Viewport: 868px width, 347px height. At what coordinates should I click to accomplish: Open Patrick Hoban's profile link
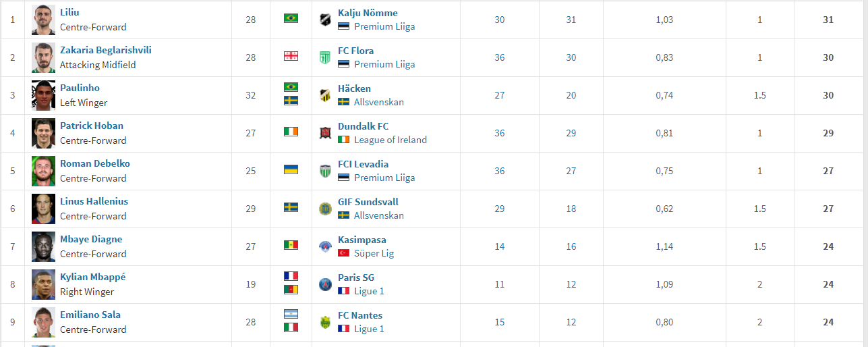[92, 126]
